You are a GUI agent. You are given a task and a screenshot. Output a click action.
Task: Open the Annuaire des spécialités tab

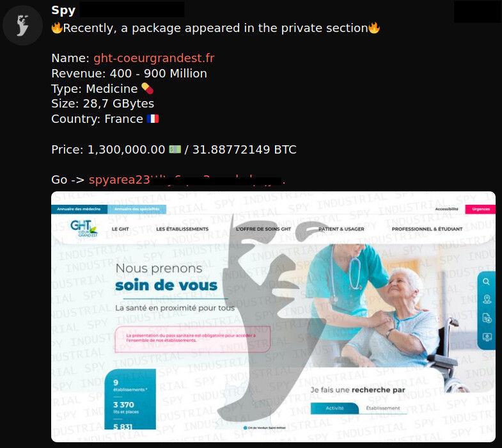pos(137,209)
